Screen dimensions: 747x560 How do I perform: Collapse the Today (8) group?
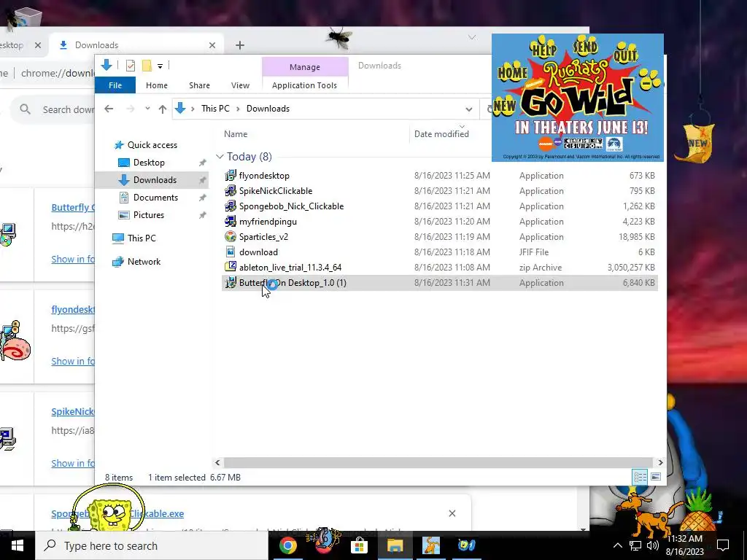pos(220,157)
